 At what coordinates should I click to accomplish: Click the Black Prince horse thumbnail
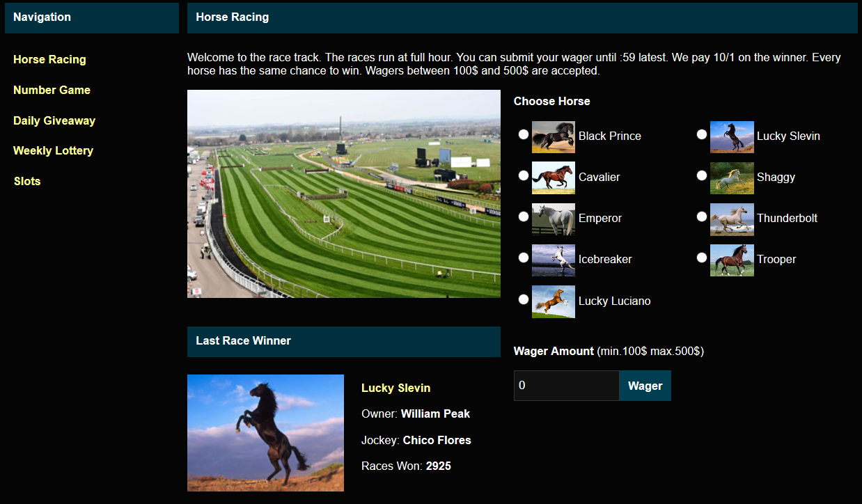[554, 136]
